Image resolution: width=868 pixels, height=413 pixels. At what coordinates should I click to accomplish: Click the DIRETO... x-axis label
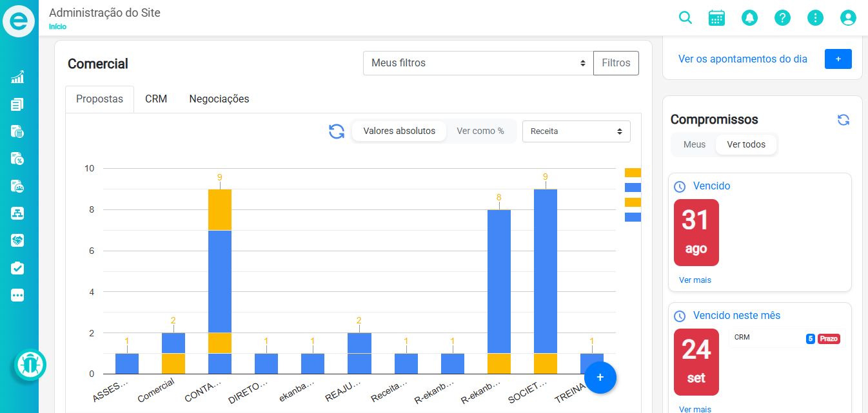click(x=249, y=390)
